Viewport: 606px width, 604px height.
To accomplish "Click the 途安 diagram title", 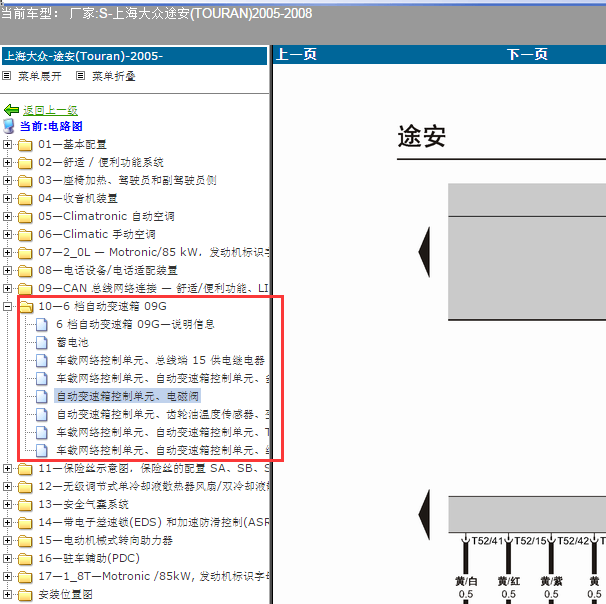I will pos(421,136).
